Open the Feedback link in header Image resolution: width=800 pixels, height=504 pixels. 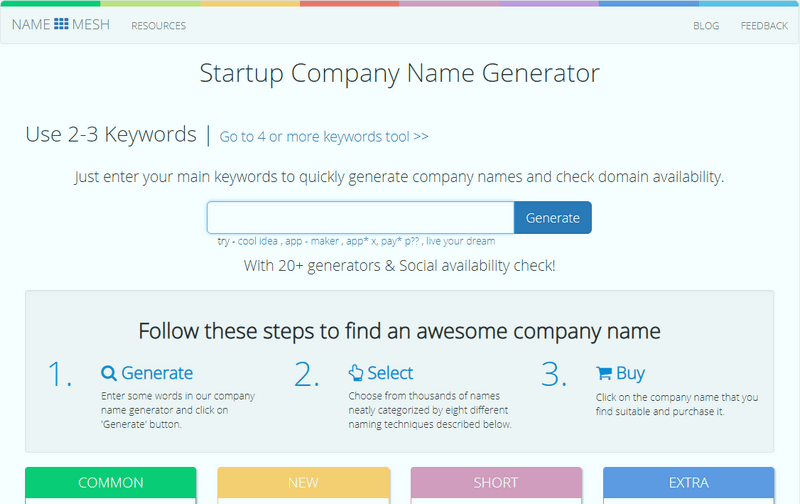(764, 26)
